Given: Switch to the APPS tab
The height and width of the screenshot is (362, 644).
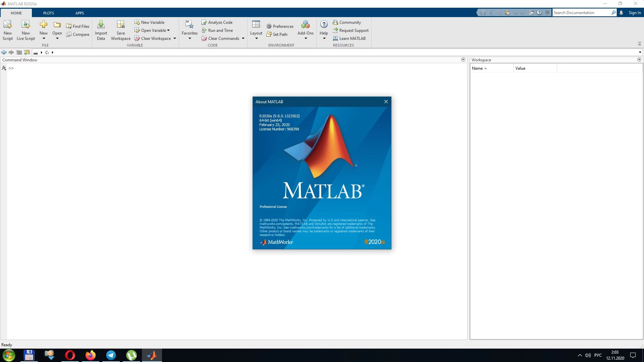Looking at the screenshot, I should tap(79, 13).
